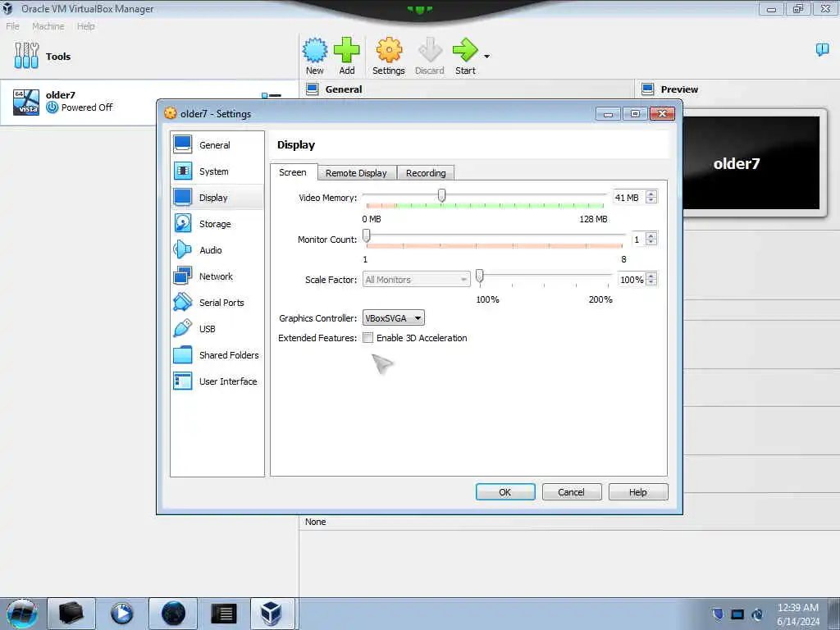Click the security shield tray icon
Screen dimensions: 840x630
click(x=717, y=614)
